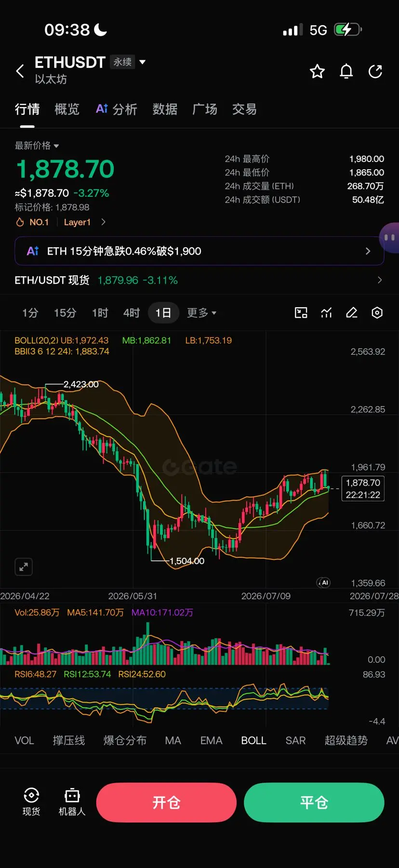Toggle the MA indicator
This screenshot has width=399, height=868.
[x=173, y=741]
